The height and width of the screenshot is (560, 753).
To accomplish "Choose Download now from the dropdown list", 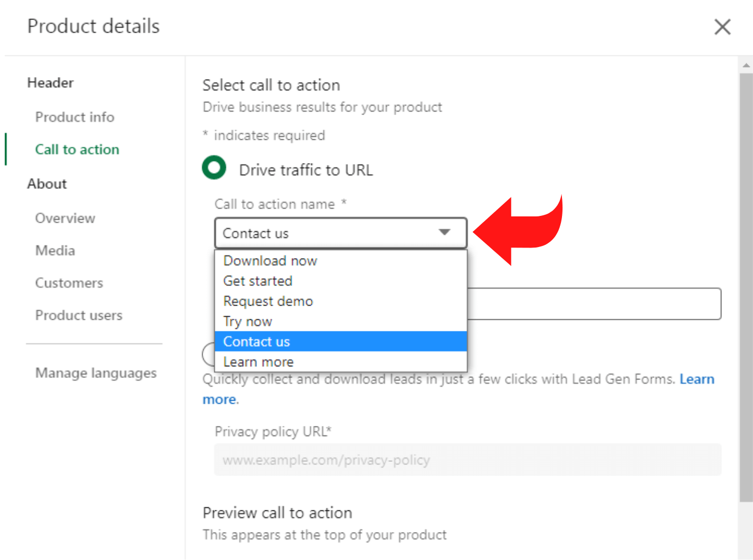I will (x=270, y=261).
